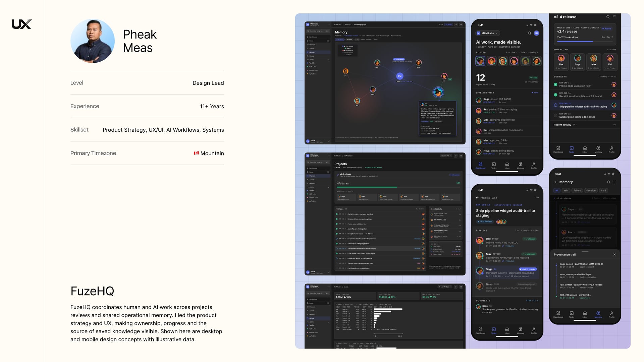This screenshot has height=362, width=644.
Task: Open three-dot menu on Projects · v2.4 phone
Action: pos(537,198)
